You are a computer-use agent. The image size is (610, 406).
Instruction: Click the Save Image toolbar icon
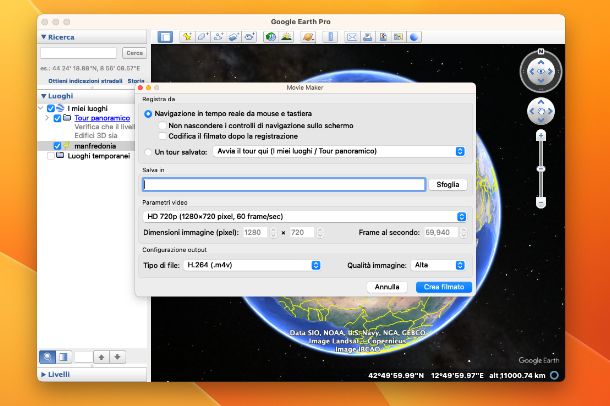point(383,37)
